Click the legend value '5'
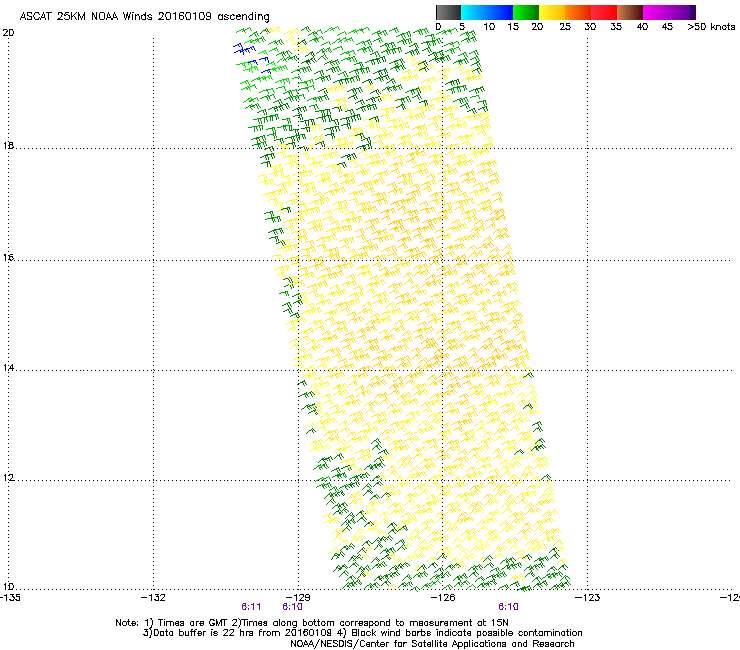 (x=462, y=27)
